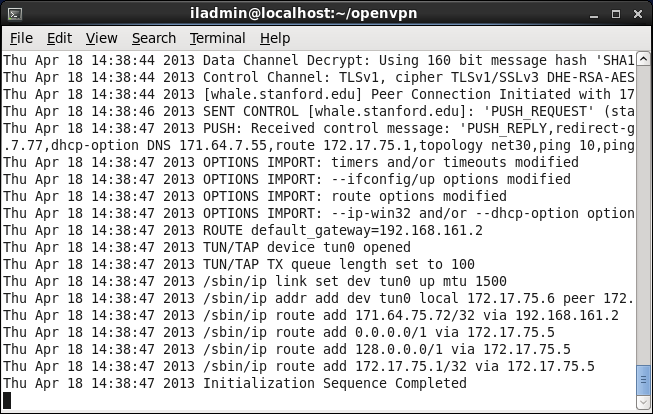
Task: Open the Terminal menu
Action: [217, 38]
